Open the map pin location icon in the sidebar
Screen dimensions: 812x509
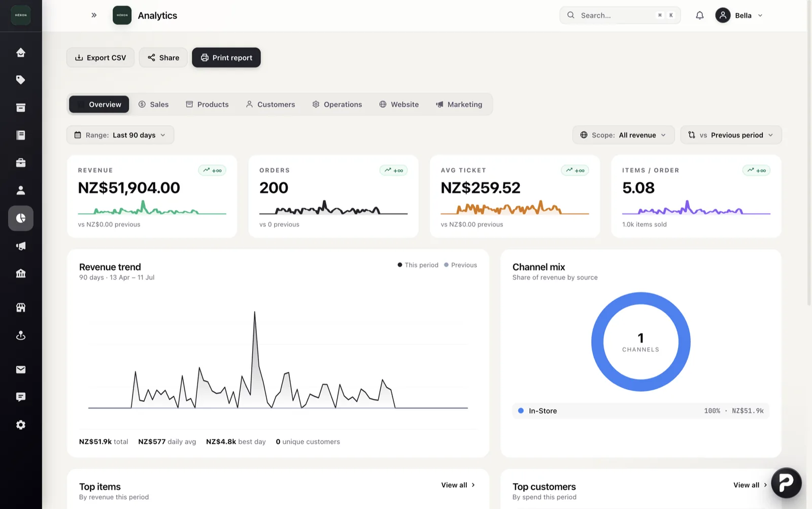click(x=21, y=335)
